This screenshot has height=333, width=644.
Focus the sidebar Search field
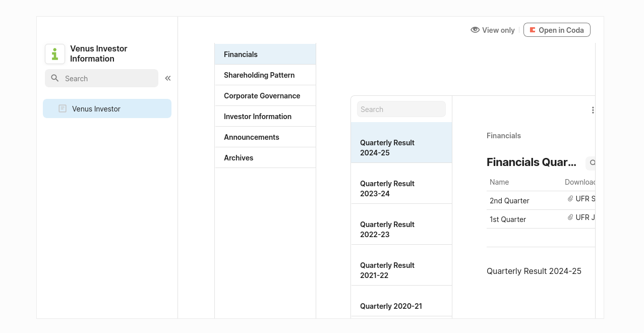101,78
